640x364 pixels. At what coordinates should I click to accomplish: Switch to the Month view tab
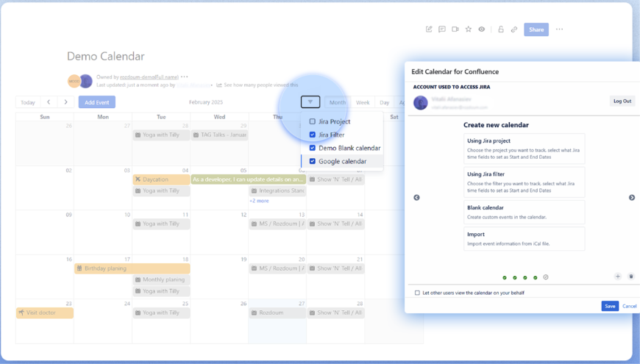(x=337, y=102)
